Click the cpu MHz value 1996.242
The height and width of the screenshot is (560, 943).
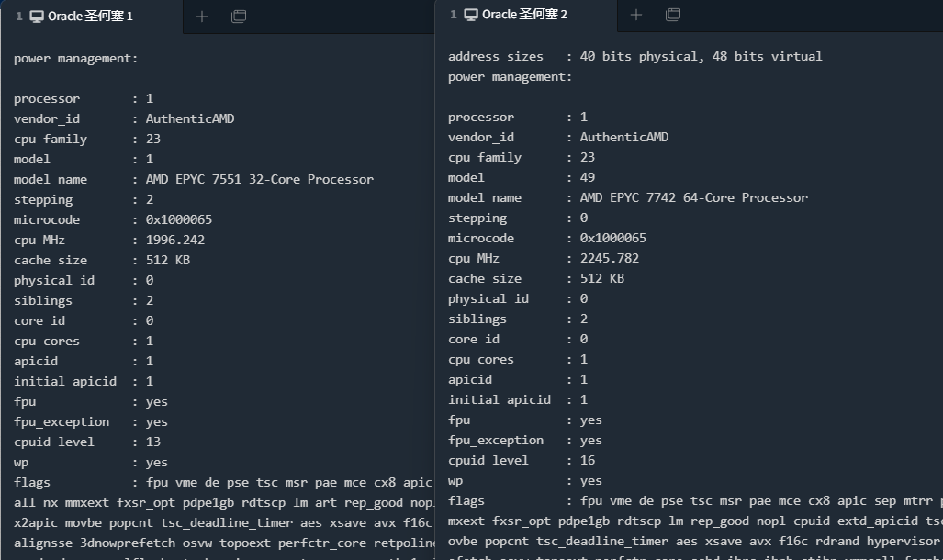174,240
